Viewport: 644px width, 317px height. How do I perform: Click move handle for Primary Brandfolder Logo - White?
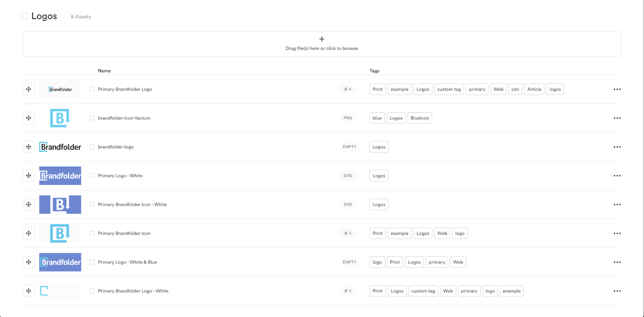(29, 291)
